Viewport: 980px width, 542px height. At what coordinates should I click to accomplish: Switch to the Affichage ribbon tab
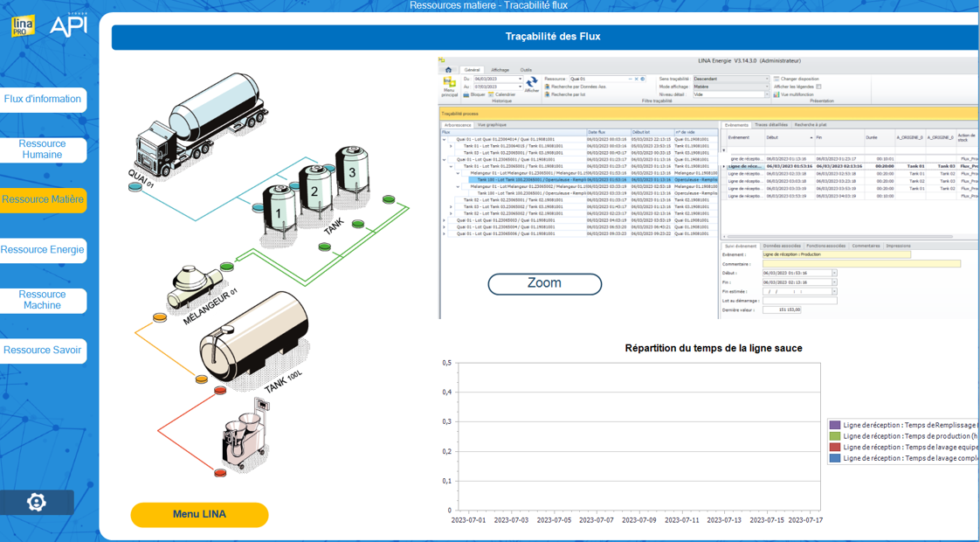click(500, 70)
